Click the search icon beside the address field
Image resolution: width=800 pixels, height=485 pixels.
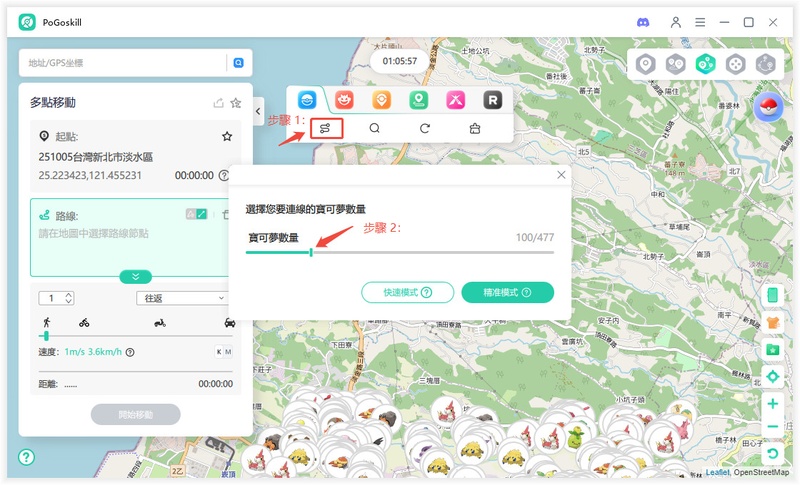239,62
